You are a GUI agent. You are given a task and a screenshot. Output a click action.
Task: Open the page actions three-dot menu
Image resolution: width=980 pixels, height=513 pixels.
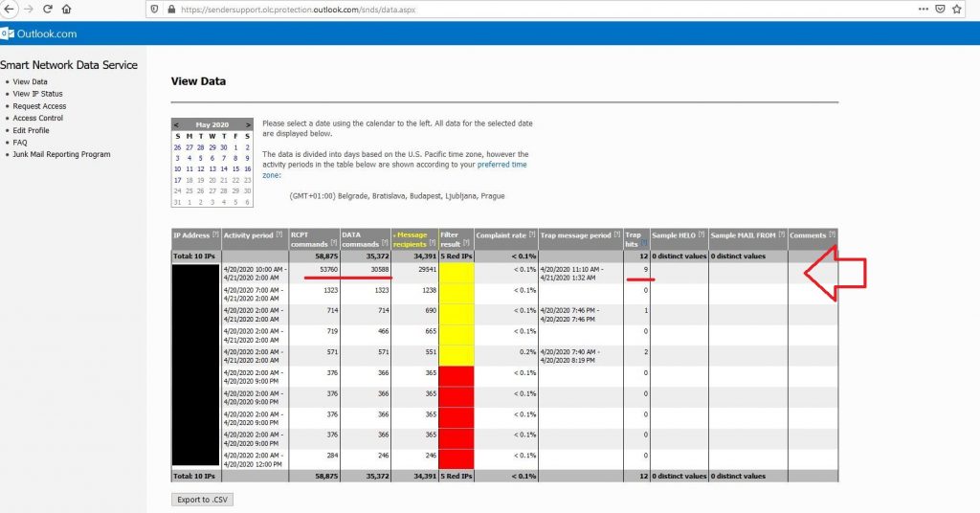(923, 9)
